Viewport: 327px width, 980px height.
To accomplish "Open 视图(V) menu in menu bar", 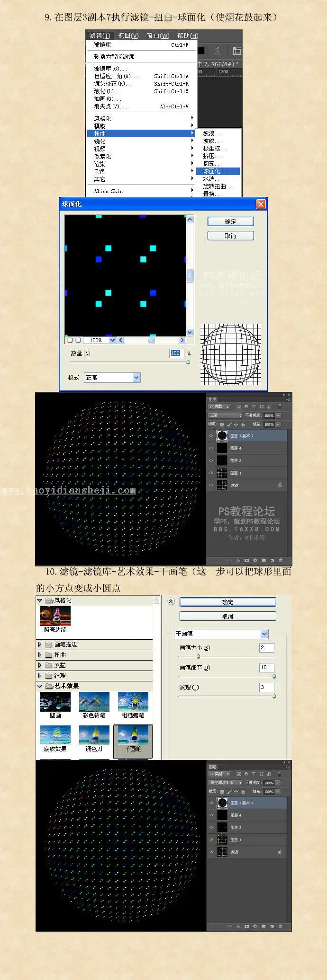I will coord(128,35).
